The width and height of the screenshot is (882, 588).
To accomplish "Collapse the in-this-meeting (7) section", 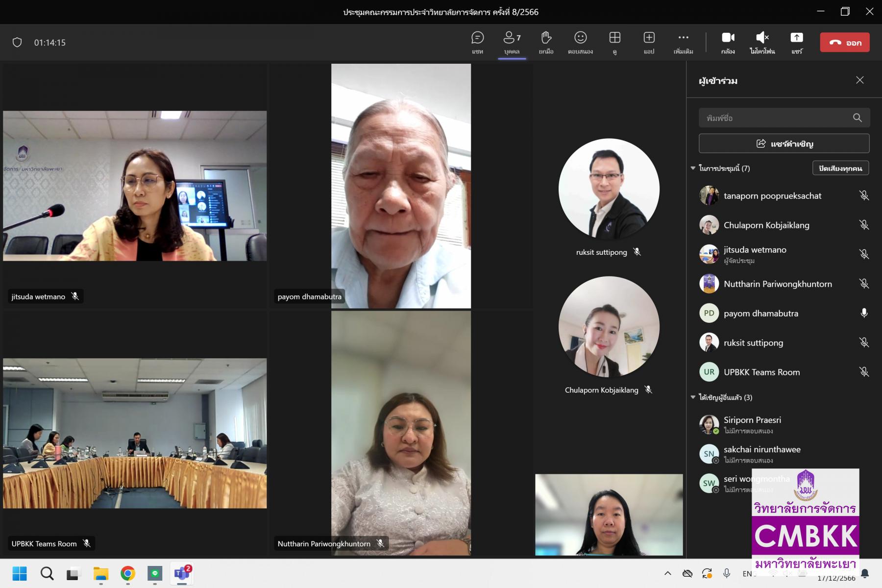I will click(x=693, y=168).
